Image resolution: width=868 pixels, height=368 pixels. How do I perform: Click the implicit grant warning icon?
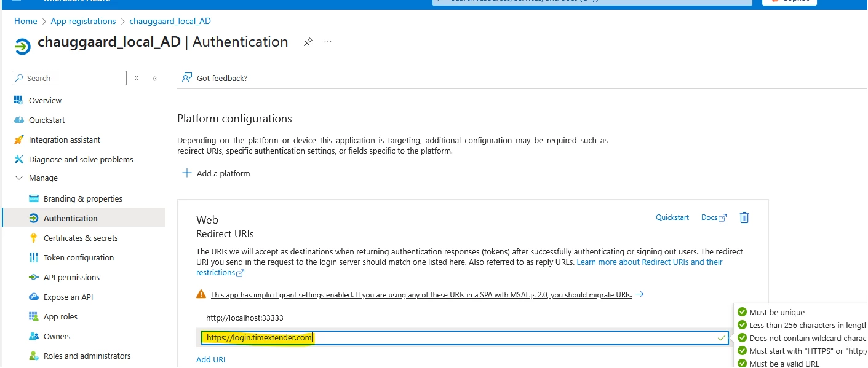[x=201, y=294]
